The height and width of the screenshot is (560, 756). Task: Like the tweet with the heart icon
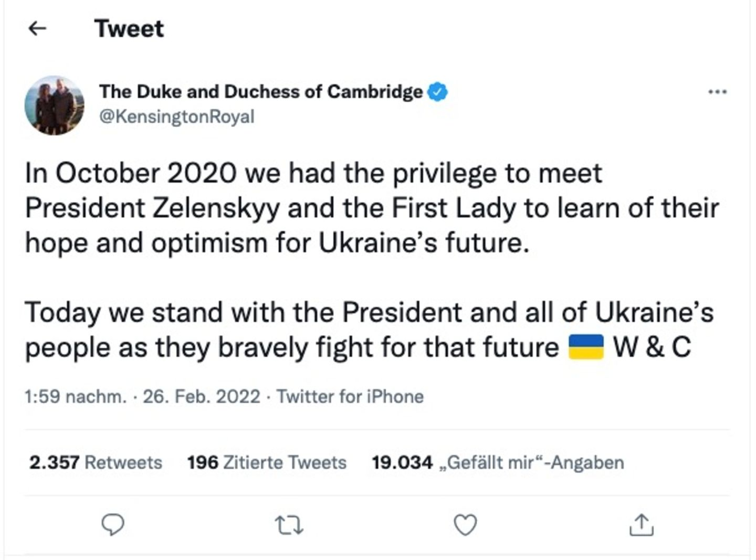(465, 524)
